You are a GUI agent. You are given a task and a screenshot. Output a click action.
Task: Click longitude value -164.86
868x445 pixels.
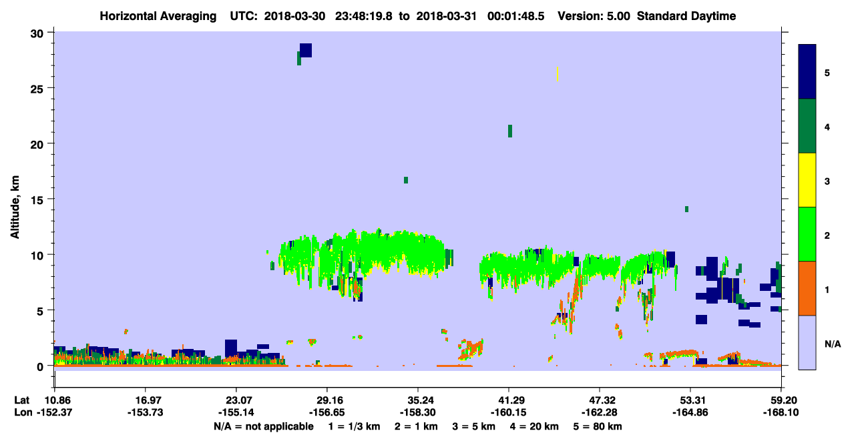tap(690, 413)
